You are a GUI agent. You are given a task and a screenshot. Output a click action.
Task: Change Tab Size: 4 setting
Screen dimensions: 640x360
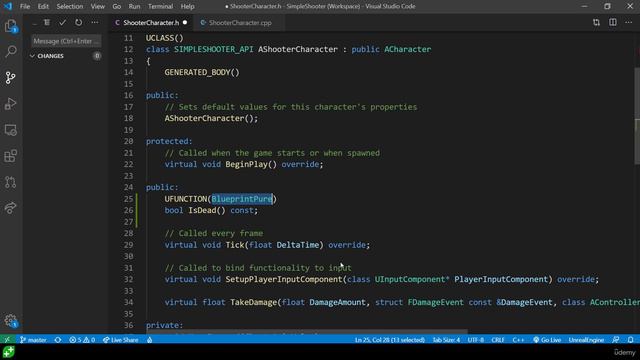(446, 340)
